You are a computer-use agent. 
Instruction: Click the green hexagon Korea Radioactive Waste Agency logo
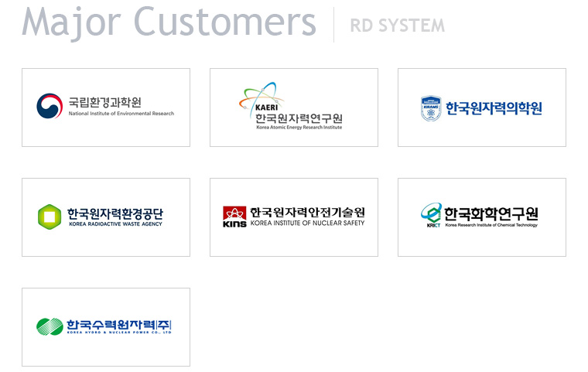tap(50, 217)
